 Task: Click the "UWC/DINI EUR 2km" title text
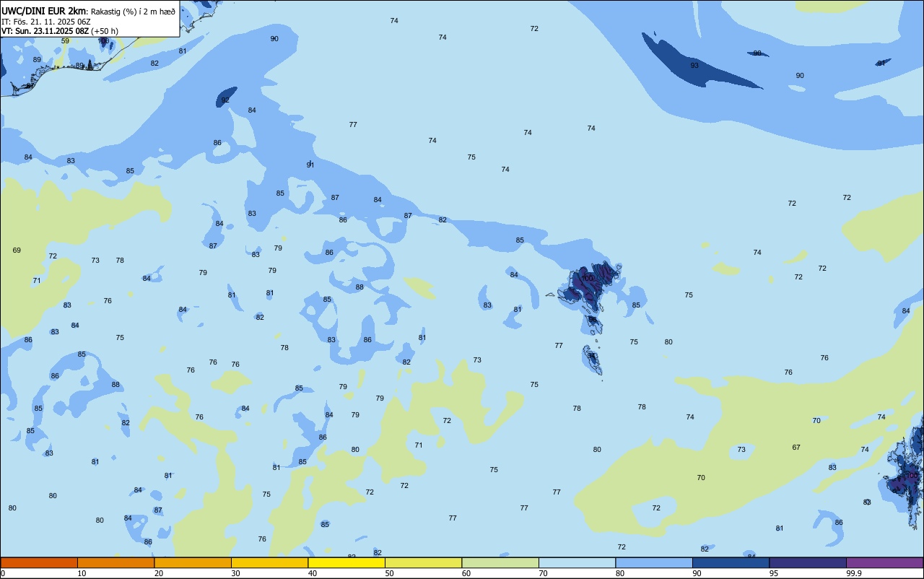click(x=43, y=11)
